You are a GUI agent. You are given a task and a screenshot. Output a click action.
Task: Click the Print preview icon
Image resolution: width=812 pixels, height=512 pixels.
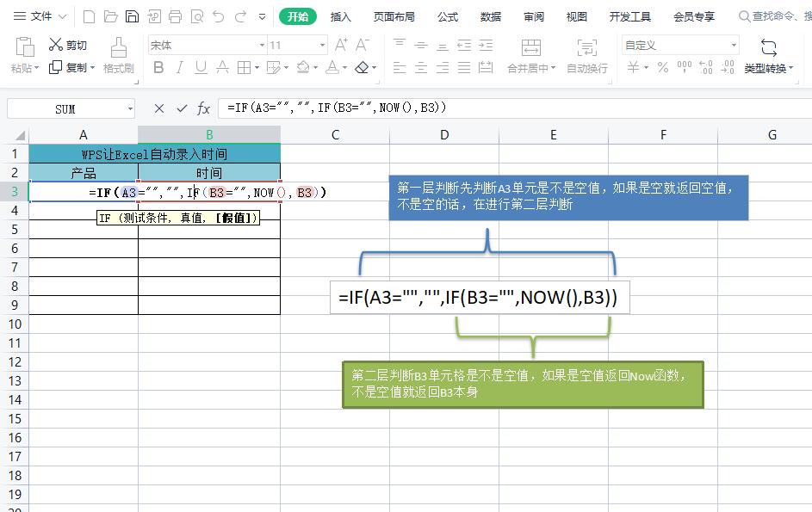tap(197, 17)
